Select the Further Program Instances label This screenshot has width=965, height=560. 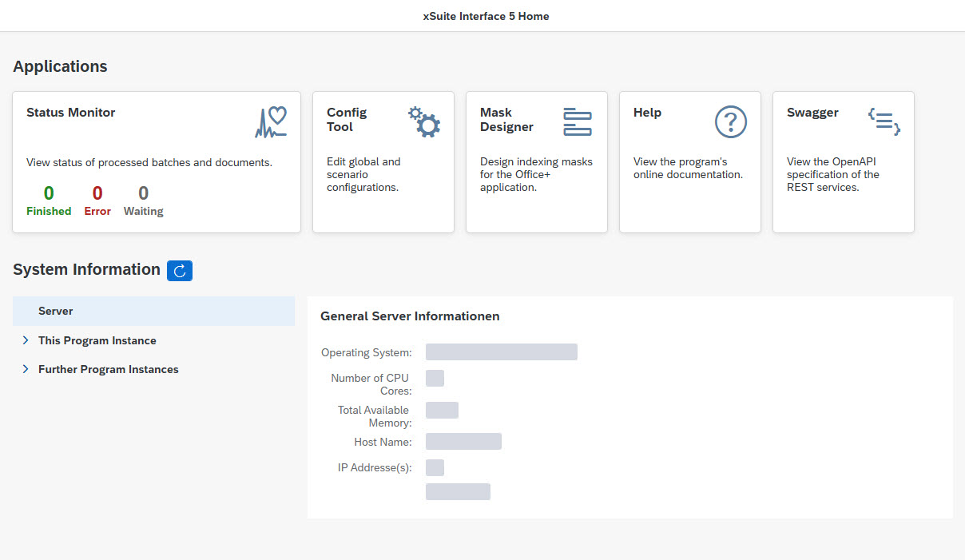click(109, 369)
